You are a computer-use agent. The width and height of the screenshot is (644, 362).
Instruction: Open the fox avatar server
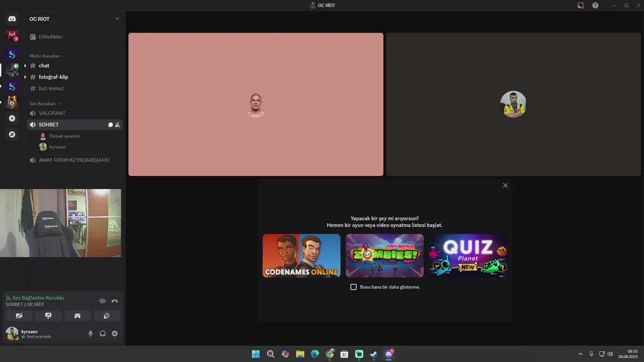tap(12, 102)
